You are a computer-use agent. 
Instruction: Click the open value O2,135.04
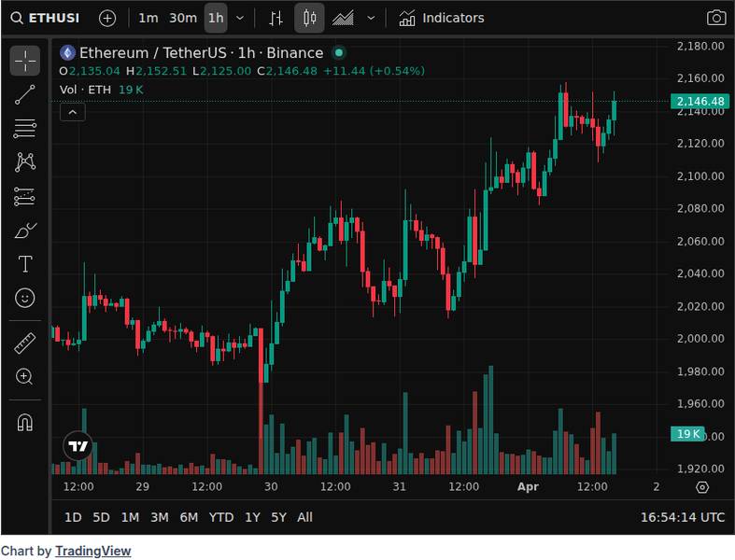[90, 71]
